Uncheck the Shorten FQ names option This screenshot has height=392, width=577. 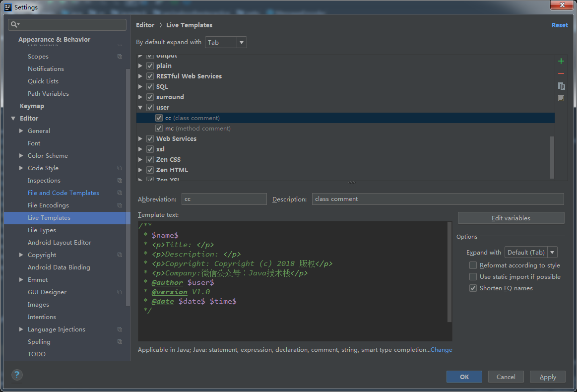coord(473,288)
